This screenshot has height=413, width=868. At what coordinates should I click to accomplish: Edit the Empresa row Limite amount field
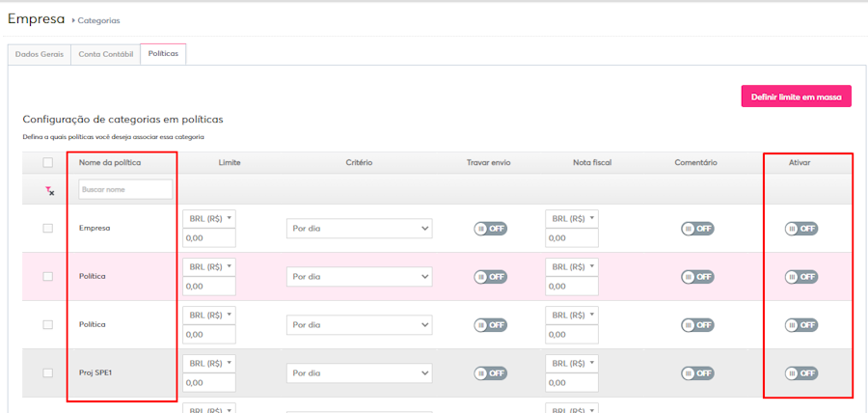(x=209, y=238)
